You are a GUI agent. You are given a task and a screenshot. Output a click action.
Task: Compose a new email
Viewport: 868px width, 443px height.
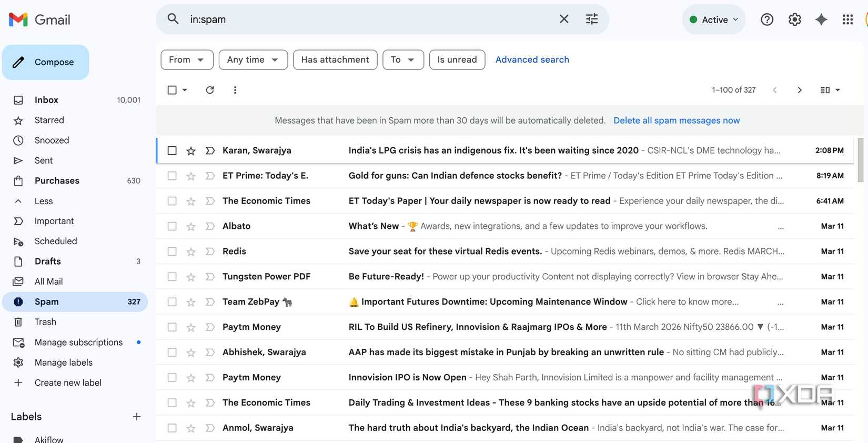(46, 62)
